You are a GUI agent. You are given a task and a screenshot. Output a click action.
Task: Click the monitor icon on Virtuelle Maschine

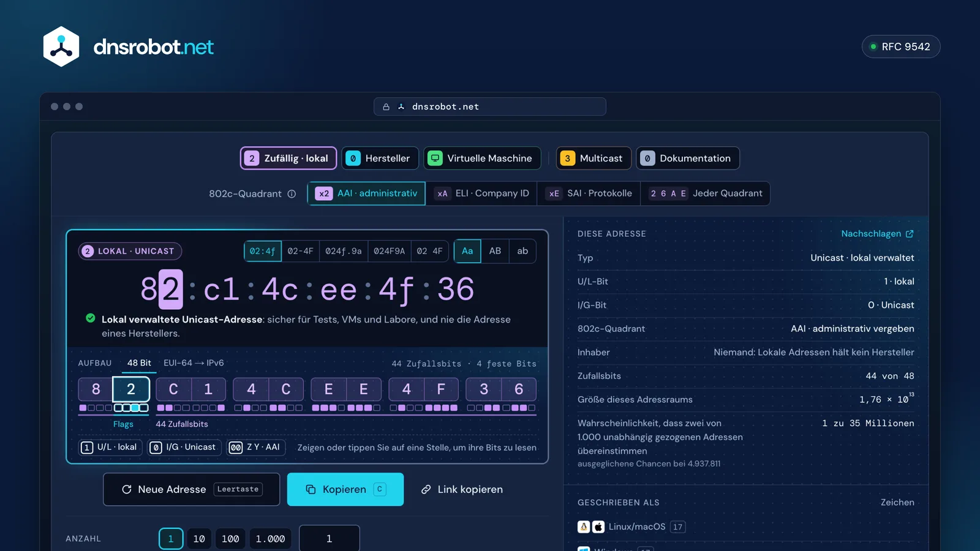click(435, 159)
